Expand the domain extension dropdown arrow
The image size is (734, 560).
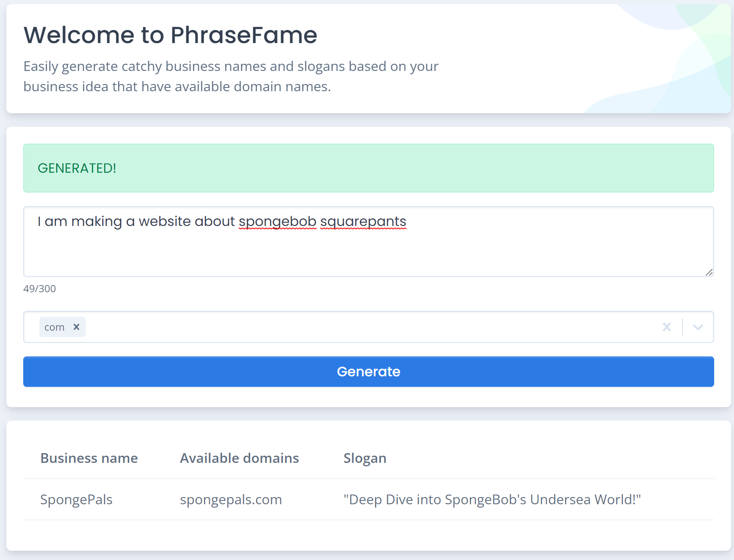(698, 327)
